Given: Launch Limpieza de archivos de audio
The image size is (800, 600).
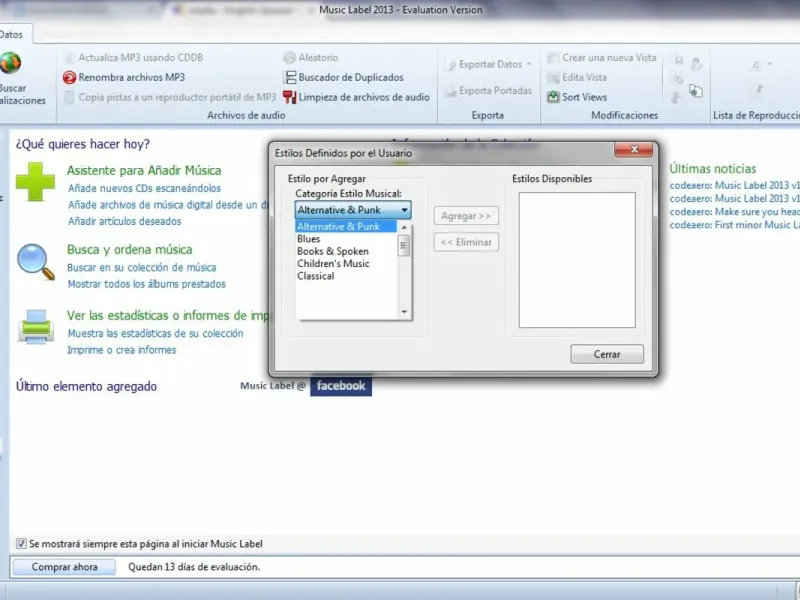Looking at the screenshot, I should click(356, 97).
